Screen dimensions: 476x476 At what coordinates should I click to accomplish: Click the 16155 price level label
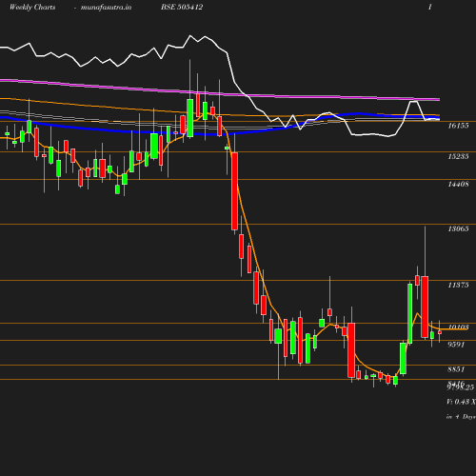click(458, 126)
